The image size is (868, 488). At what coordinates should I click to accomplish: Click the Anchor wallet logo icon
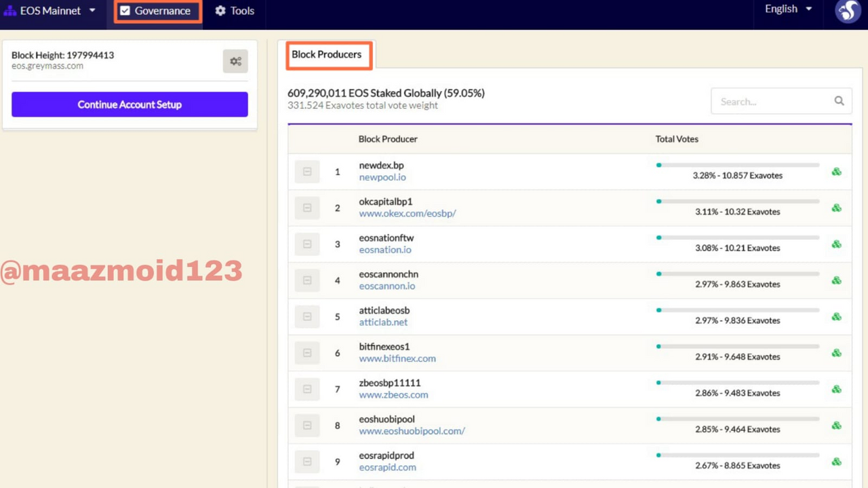(848, 11)
